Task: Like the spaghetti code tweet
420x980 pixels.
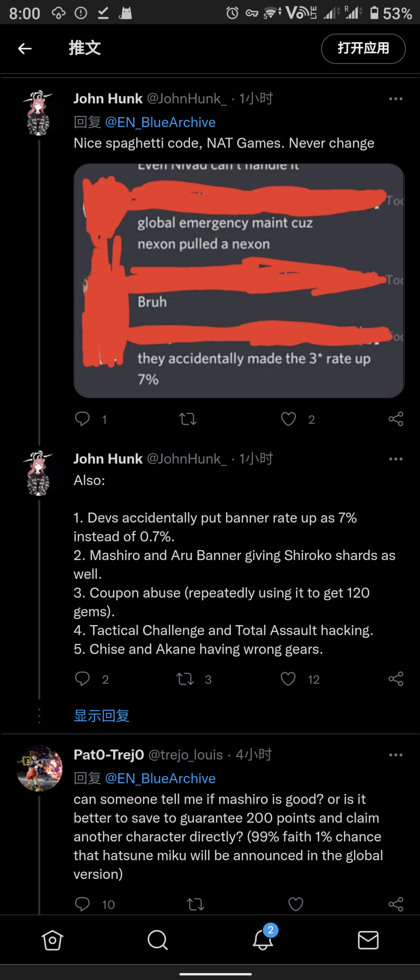Action: (288, 419)
